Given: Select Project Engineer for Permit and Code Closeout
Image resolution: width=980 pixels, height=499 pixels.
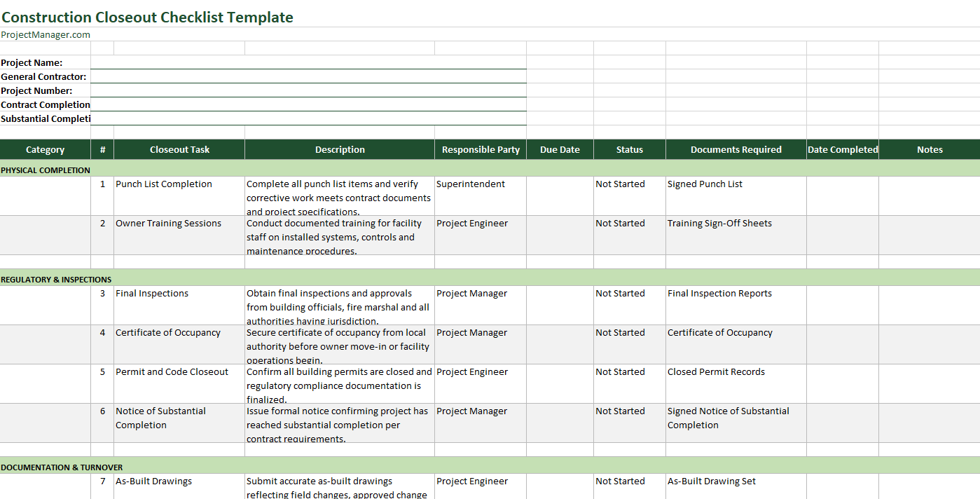Looking at the screenshot, I should point(481,383).
